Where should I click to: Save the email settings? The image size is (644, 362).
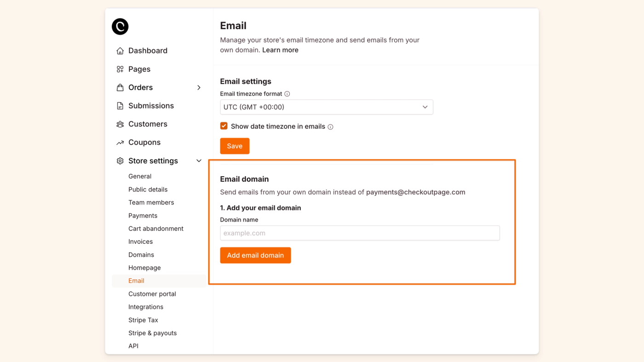[235, 146]
